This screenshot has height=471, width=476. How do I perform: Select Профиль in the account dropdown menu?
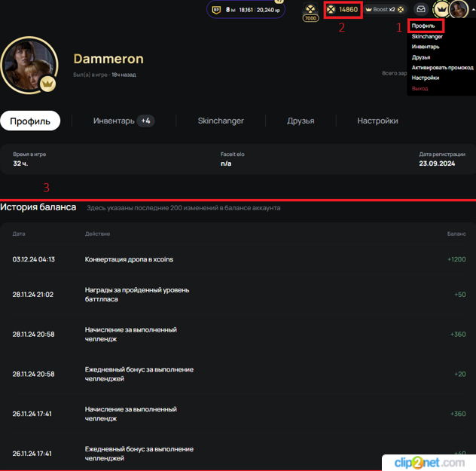tap(423, 26)
